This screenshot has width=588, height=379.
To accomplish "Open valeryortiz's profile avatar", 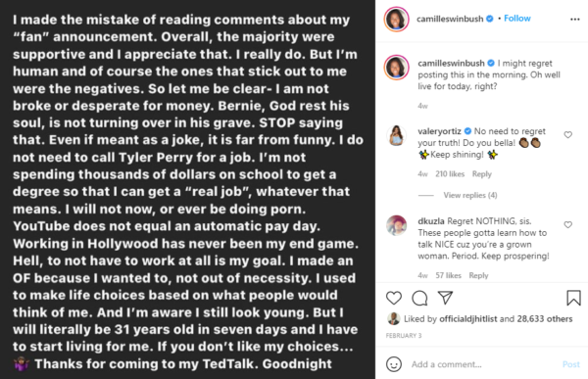I will click(396, 135).
